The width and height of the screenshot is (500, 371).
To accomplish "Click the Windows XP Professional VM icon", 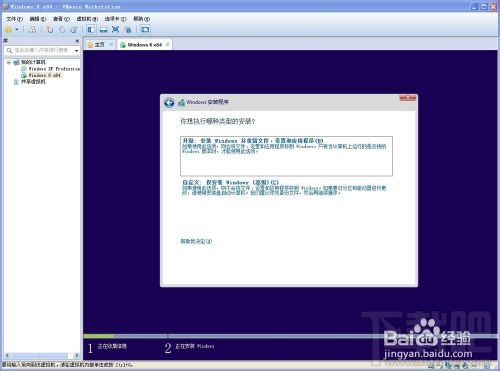I will 24,69.
